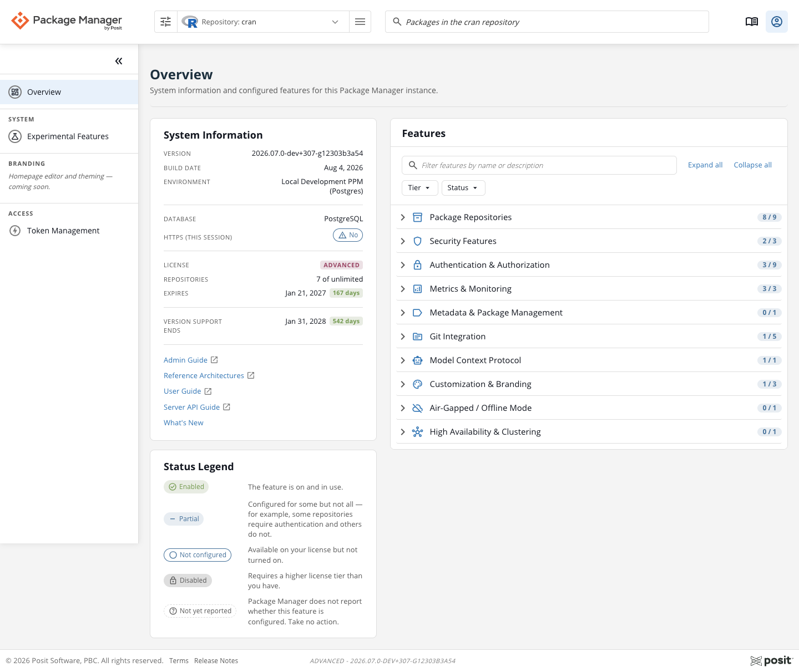Click the Not configured legend badge
Viewport: 799px width, 672px height.
tap(198, 555)
